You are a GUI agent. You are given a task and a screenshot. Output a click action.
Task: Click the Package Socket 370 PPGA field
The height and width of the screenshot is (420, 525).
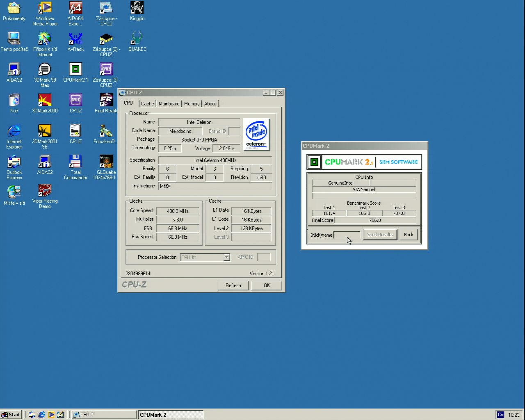click(x=199, y=140)
